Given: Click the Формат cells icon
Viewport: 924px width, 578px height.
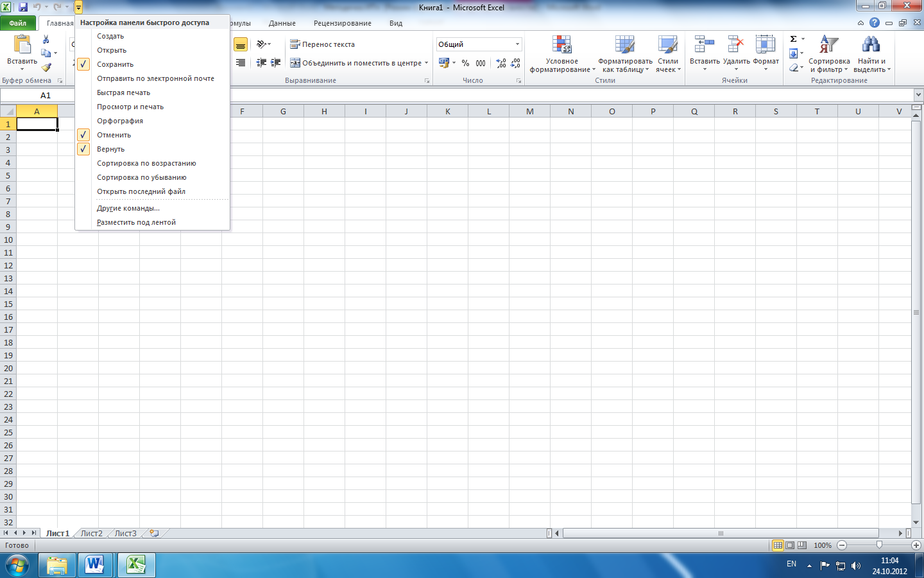Looking at the screenshot, I should (x=766, y=44).
